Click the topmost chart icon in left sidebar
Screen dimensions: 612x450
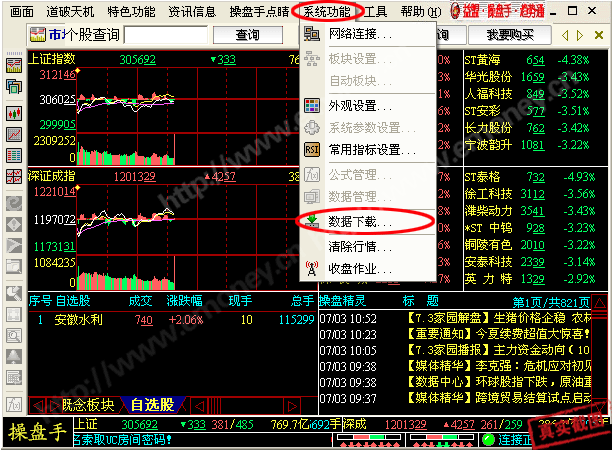(14, 65)
